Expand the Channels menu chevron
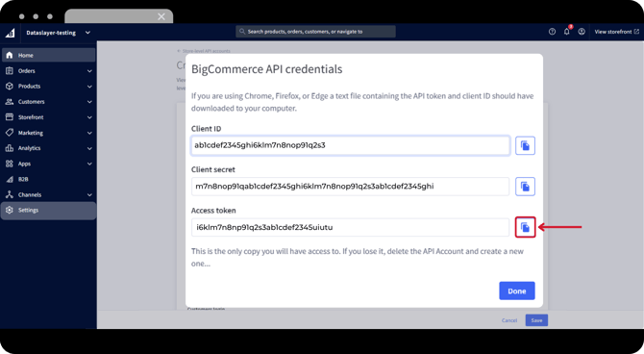The height and width of the screenshot is (354, 644). [x=89, y=195]
